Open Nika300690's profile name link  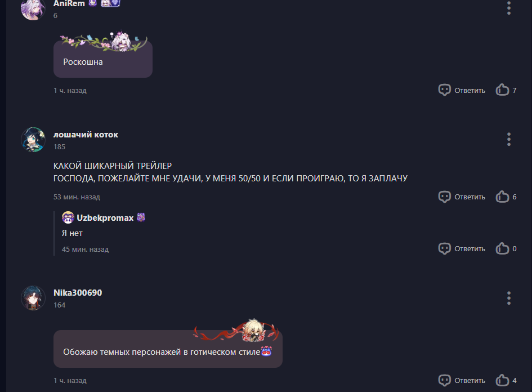tap(78, 292)
